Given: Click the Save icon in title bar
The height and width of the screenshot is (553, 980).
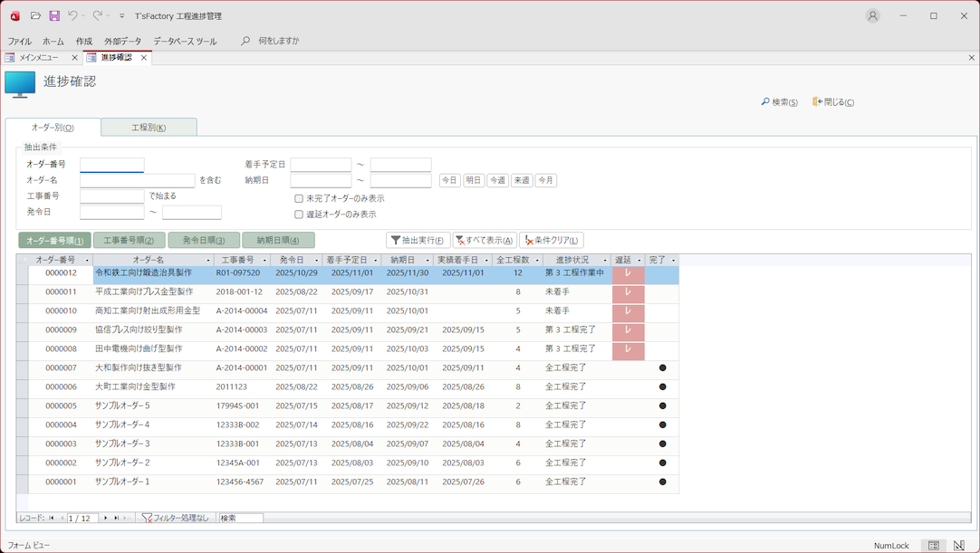Looking at the screenshot, I should click(54, 15).
